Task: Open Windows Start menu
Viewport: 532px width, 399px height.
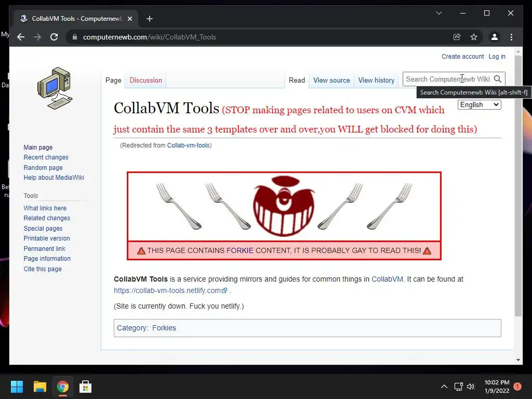Action: 17,387
